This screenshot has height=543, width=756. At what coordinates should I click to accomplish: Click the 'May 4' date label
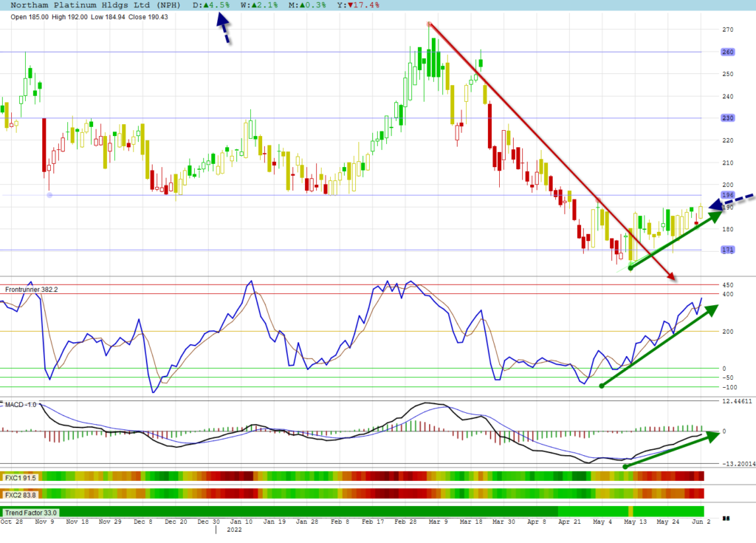pyautogui.click(x=602, y=522)
